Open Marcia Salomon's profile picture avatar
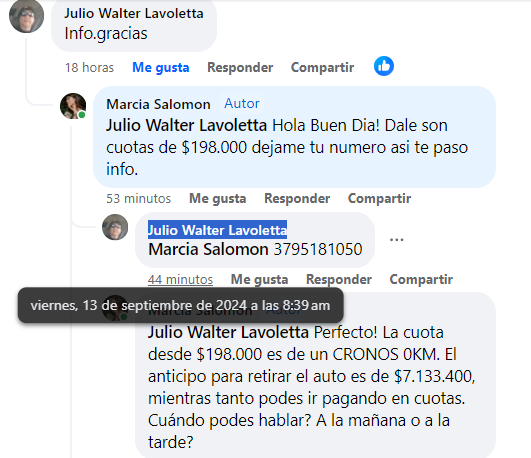The width and height of the screenshot is (531, 458). tap(73, 106)
